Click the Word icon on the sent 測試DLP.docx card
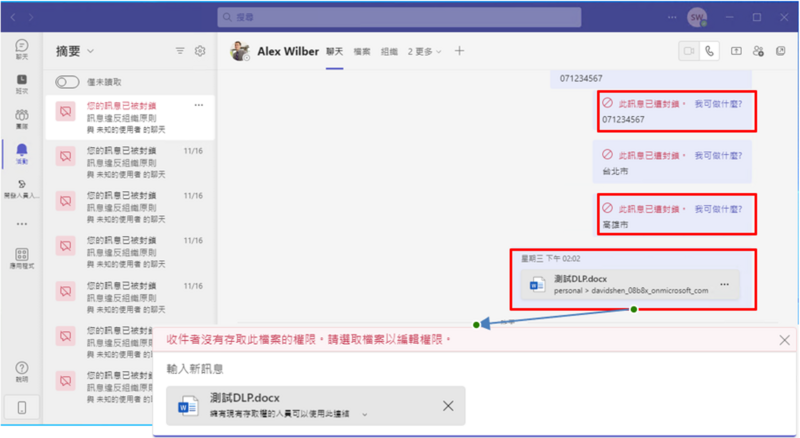 click(537, 284)
